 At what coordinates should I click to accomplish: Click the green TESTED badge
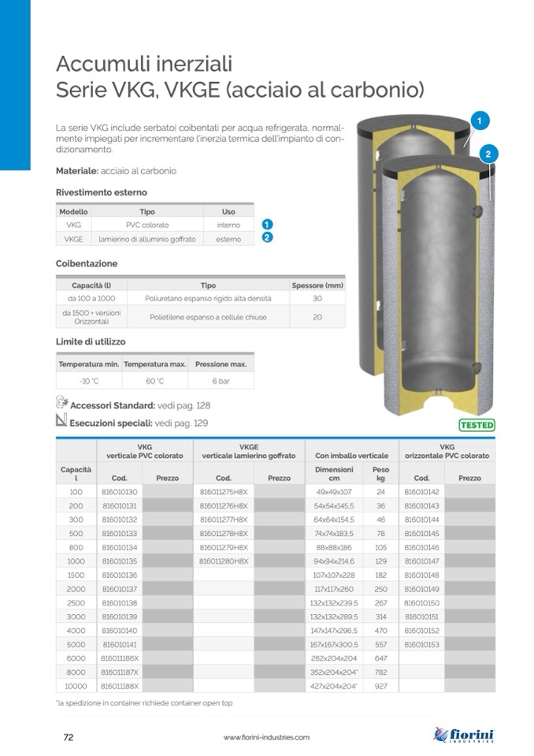tap(477, 425)
